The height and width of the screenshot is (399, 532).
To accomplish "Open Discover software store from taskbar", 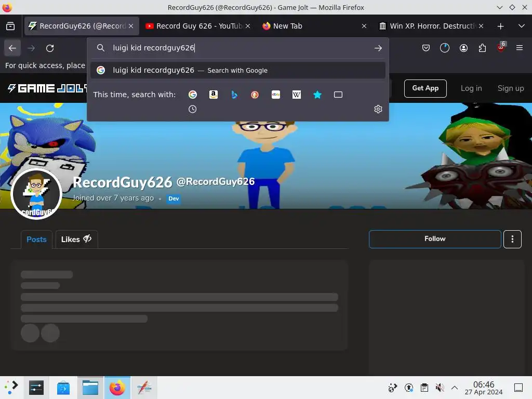I will point(63,388).
